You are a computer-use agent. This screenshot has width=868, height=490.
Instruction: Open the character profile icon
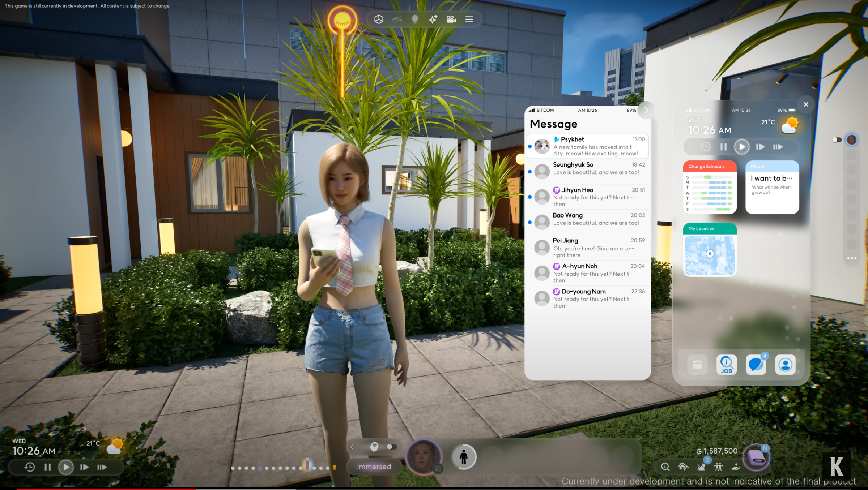click(x=786, y=364)
